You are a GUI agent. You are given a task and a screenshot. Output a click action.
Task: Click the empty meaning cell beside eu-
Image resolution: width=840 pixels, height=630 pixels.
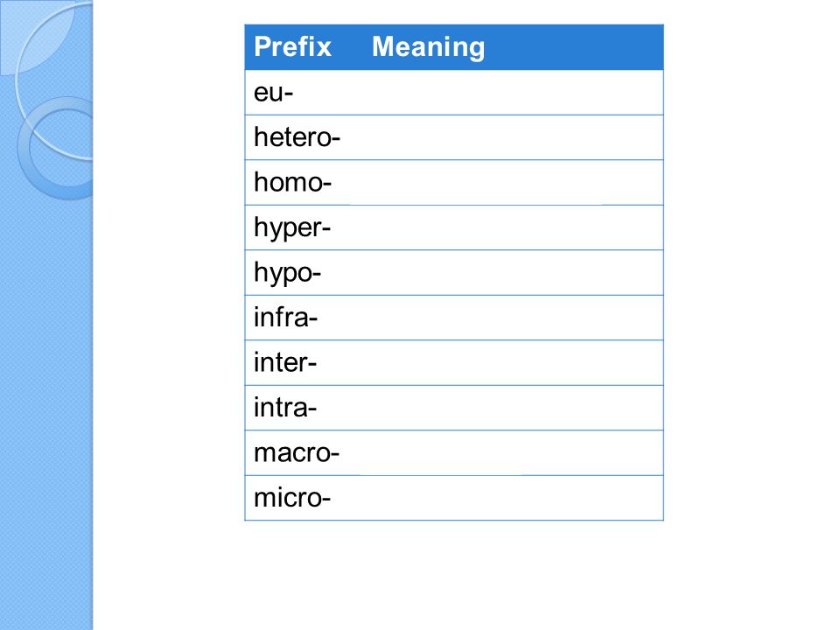coord(514,93)
